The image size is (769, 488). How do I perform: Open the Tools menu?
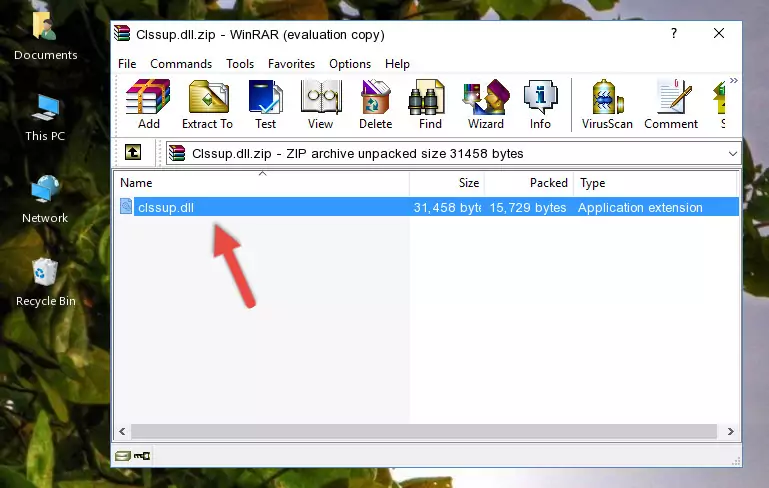point(240,64)
